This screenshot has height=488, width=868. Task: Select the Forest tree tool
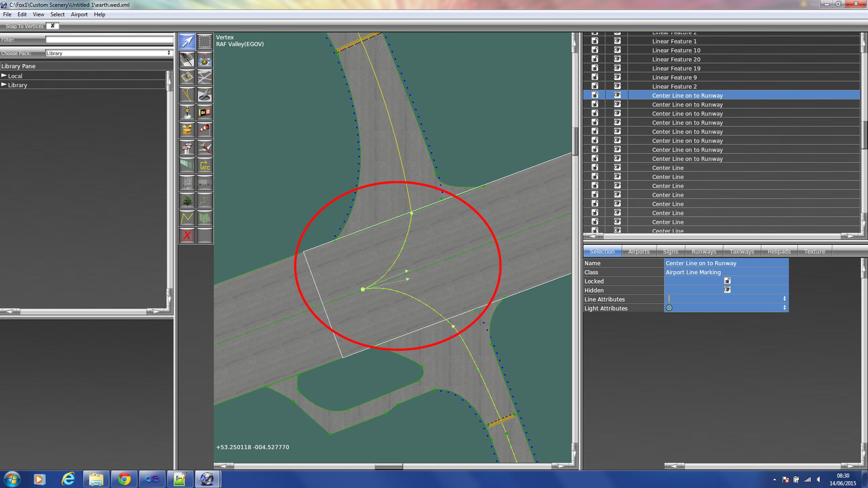[x=187, y=200]
